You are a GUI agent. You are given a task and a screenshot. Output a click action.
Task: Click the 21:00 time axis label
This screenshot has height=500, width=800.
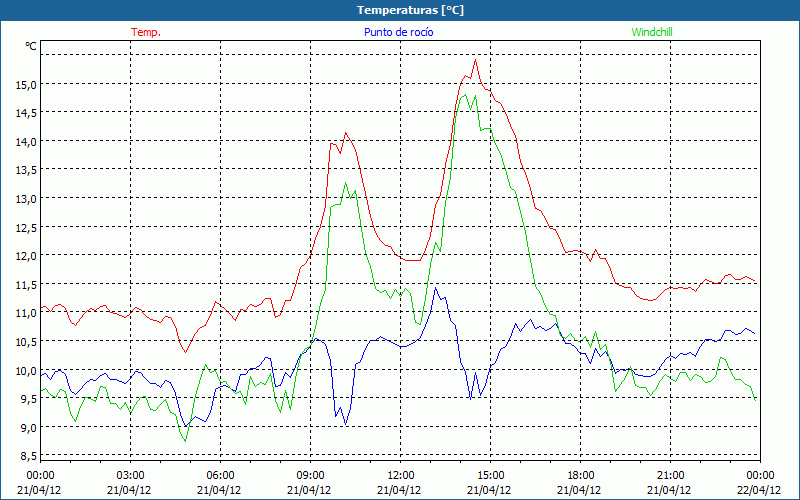tap(670, 476)
